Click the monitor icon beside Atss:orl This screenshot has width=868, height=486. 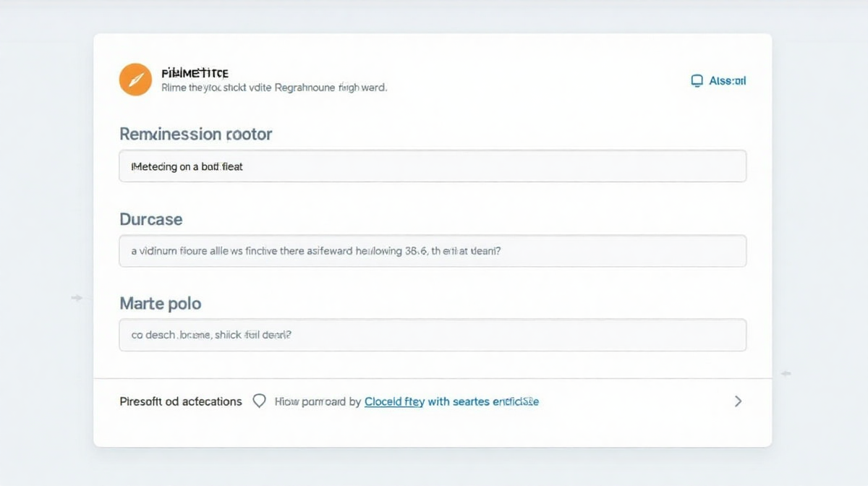click(697, 81)
